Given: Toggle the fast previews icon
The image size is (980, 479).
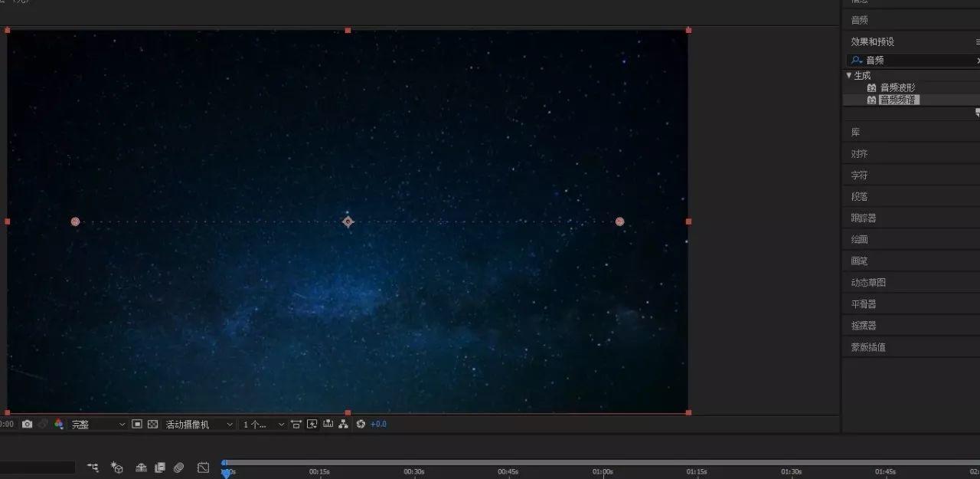Looking at the screenshot, I should click(x=312, y=424).
